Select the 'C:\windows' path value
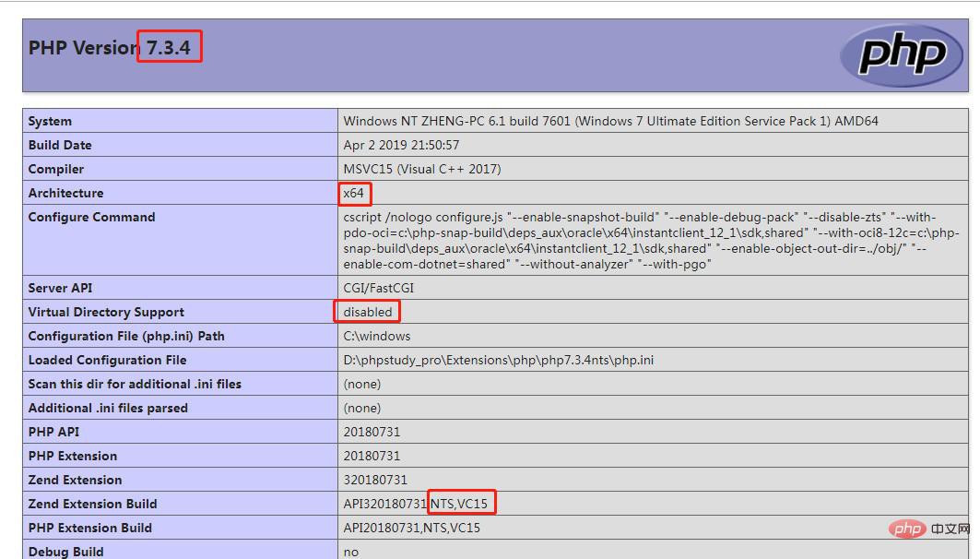Viewport: 980px width, 559px height. (x=377, y=336)
